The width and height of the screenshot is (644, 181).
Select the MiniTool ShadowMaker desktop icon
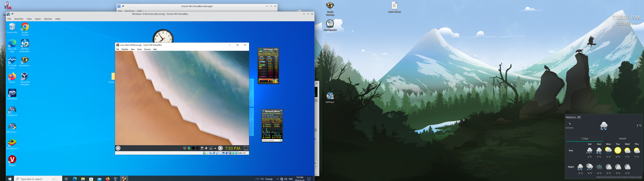point(25,45)
